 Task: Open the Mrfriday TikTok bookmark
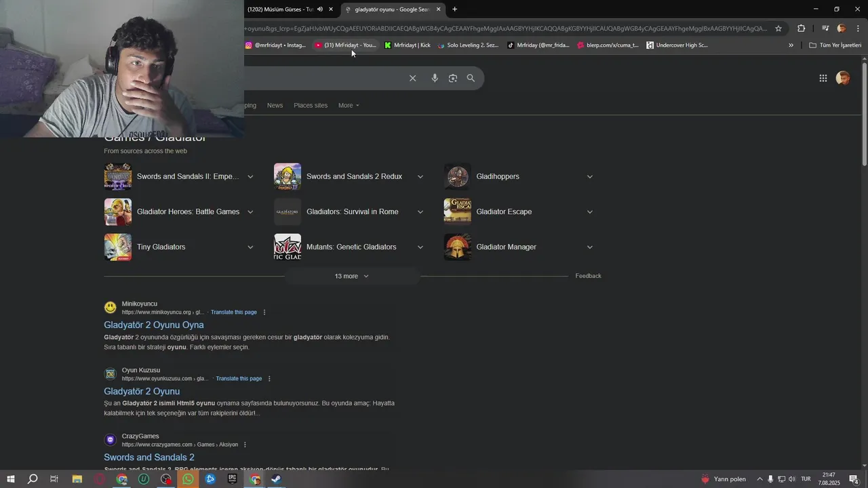538,45
